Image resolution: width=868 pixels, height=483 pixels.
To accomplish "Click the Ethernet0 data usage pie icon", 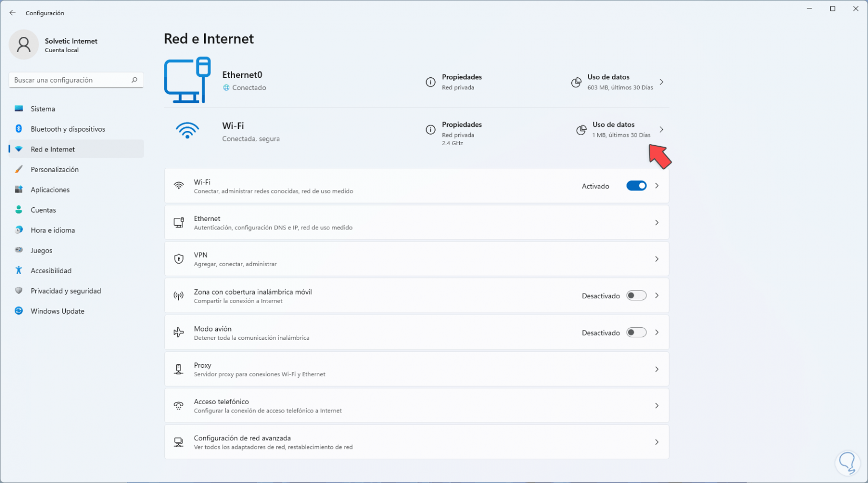I will click(x=576, y=82).
